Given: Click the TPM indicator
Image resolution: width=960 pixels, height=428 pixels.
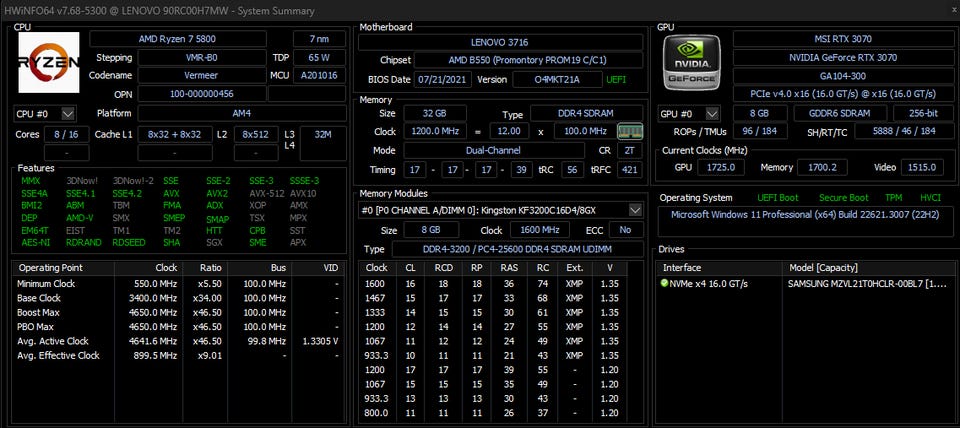Looking at the screenshot, I should (894, 198).
